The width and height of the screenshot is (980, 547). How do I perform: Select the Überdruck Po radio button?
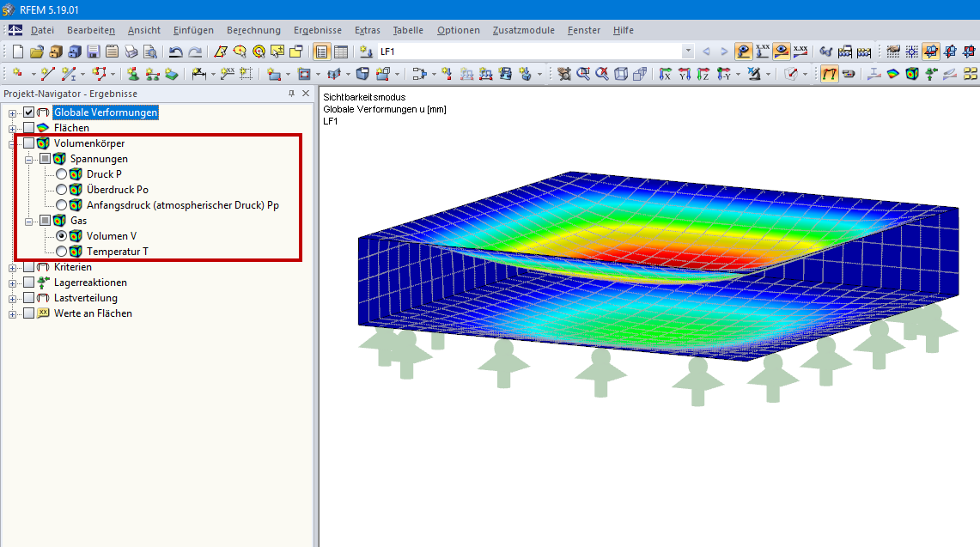click(61, 190)
